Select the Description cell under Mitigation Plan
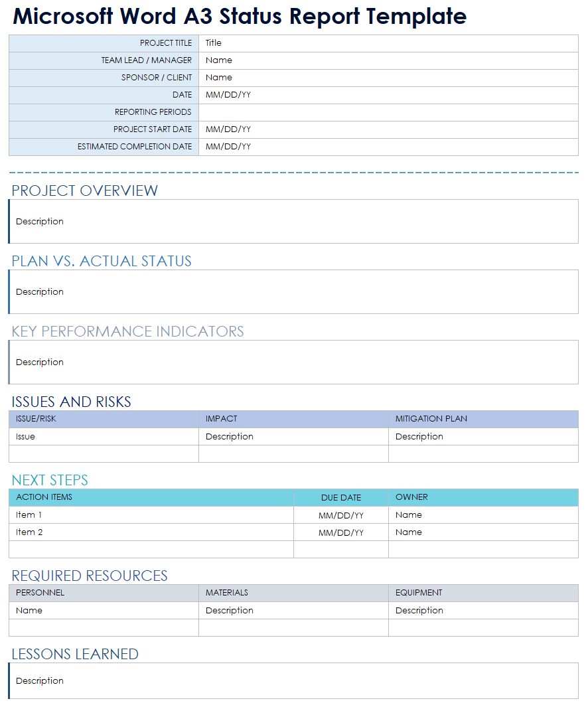588x705 pixels. [482, 437]
